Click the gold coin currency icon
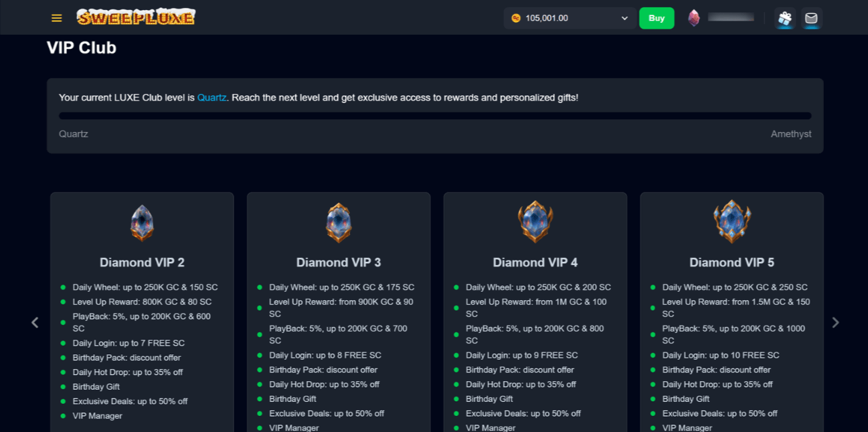Image resolution: width=868 pixels, height=432 pixels. click(x=516, y=18)
